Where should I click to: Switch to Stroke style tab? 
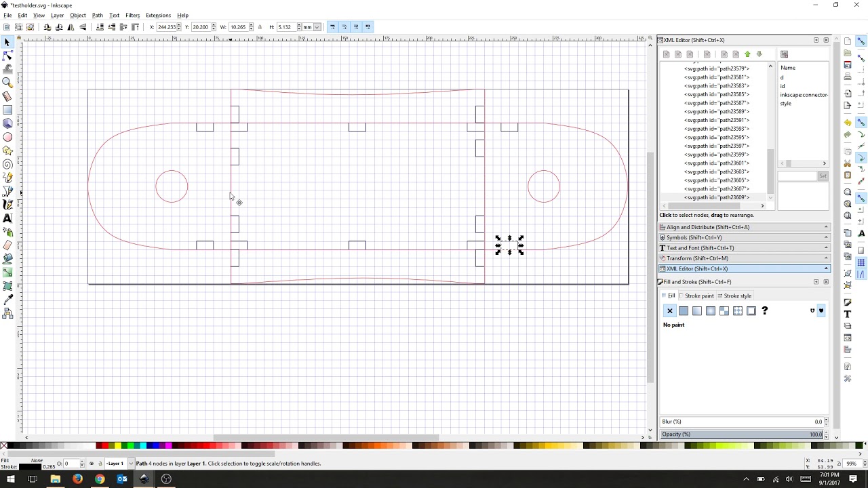tap(735, 296)
